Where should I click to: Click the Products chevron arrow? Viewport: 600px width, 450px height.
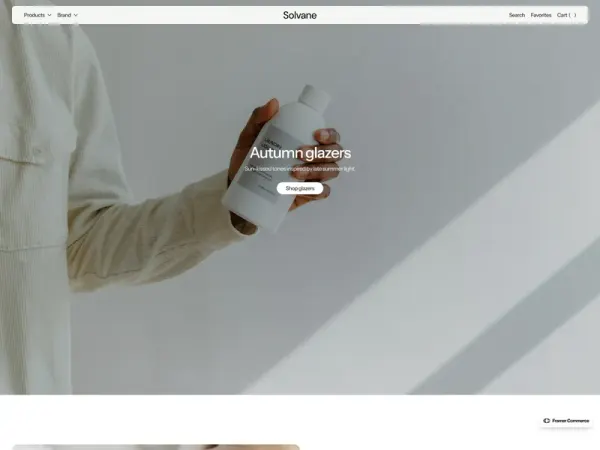(x=49, y=15)
